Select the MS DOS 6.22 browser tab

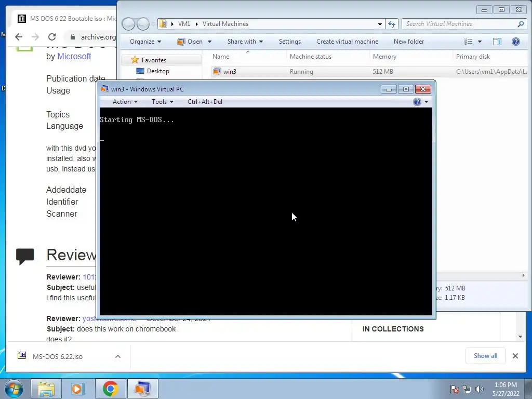point(64,18)
